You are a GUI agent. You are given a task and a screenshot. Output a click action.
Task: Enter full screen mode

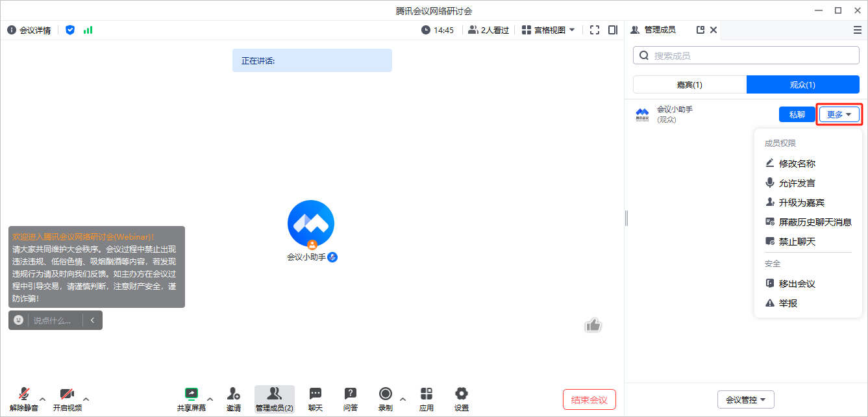pyautogui.click(x=595, y=30)
